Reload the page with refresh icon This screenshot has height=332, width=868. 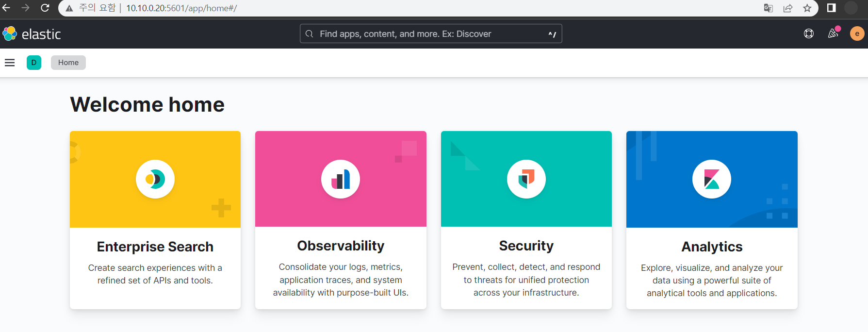45,8
